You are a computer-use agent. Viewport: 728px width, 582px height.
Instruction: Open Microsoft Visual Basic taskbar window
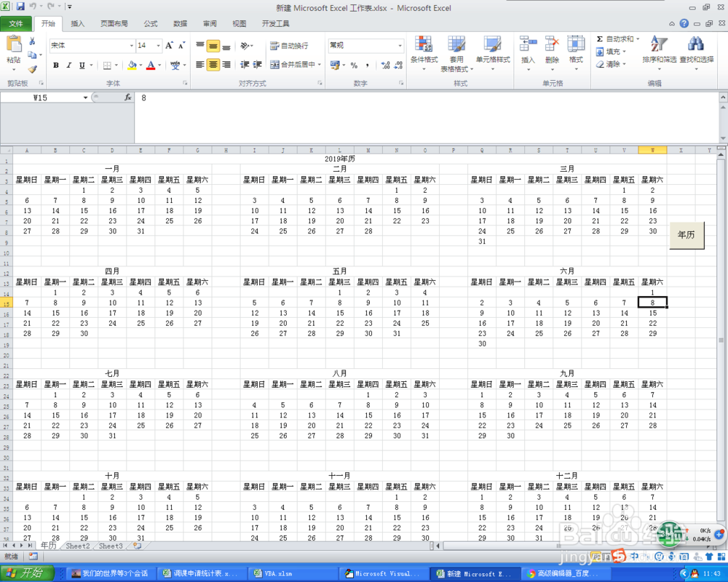[383, 574]
